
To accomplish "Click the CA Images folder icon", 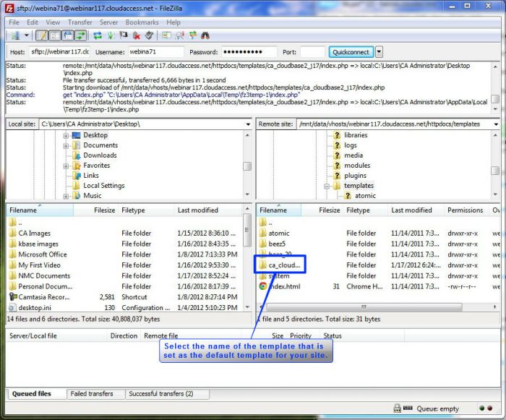I will 12,233.
